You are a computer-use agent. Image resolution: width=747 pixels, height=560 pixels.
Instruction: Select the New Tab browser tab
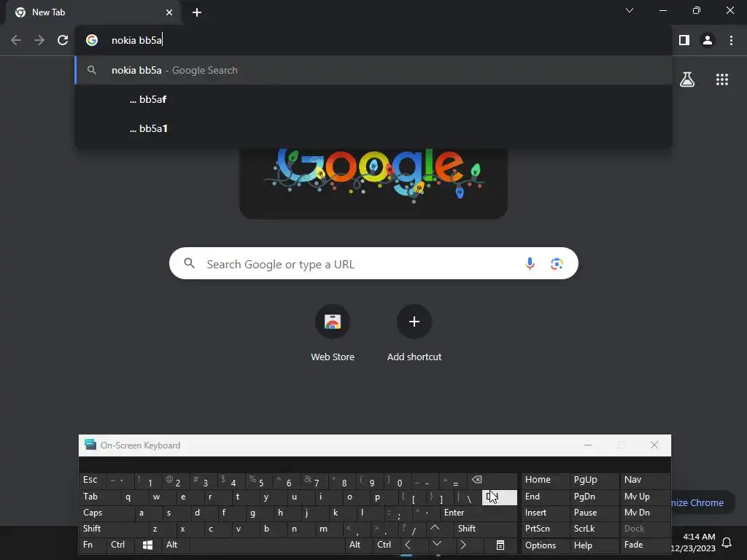93,12
